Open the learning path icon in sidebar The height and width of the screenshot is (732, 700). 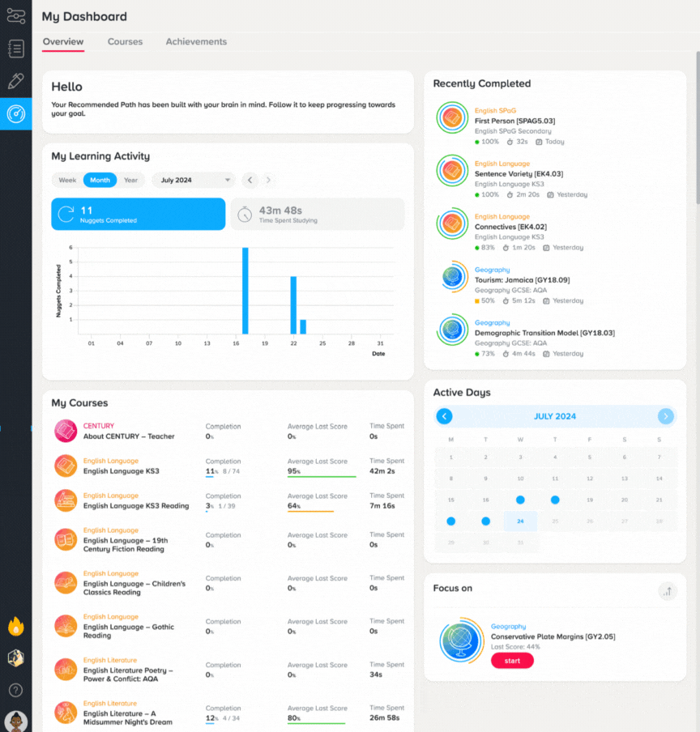click(16, 16)
